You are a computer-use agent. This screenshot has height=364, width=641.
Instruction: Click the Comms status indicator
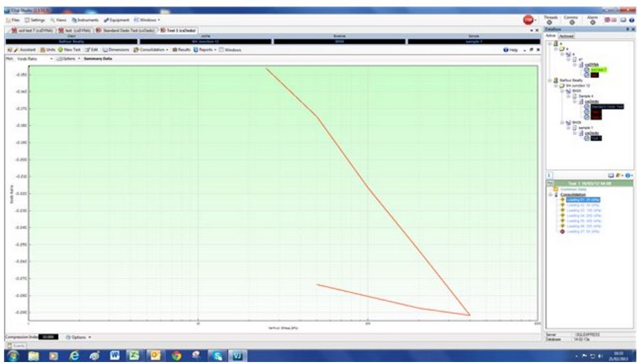[x=571, y=22]
